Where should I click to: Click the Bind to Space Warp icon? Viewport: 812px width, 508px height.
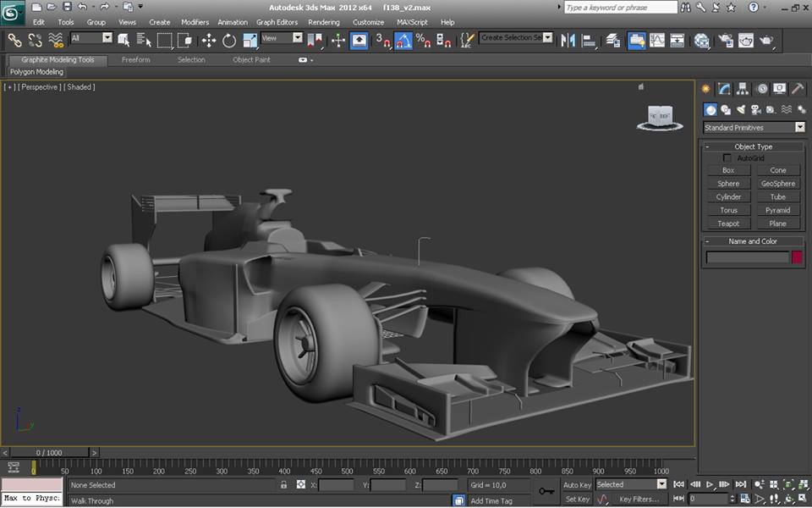56,40
